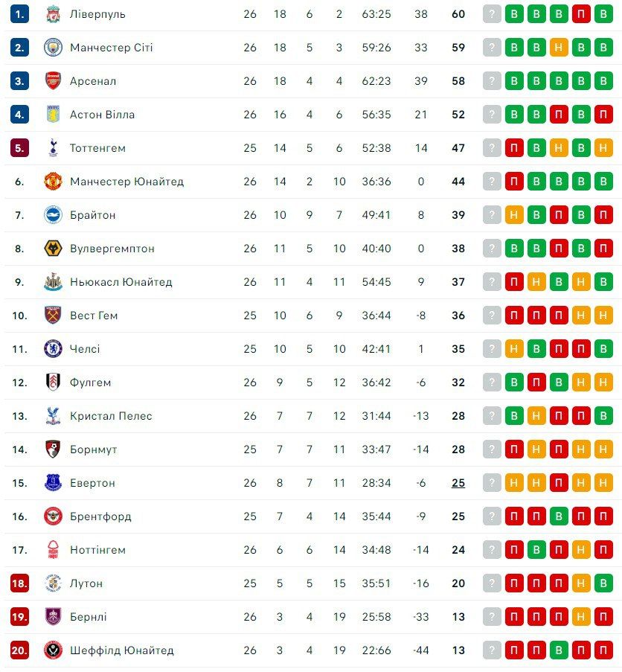Click Manchester City's orange Н draw badge

click(559, 48)
